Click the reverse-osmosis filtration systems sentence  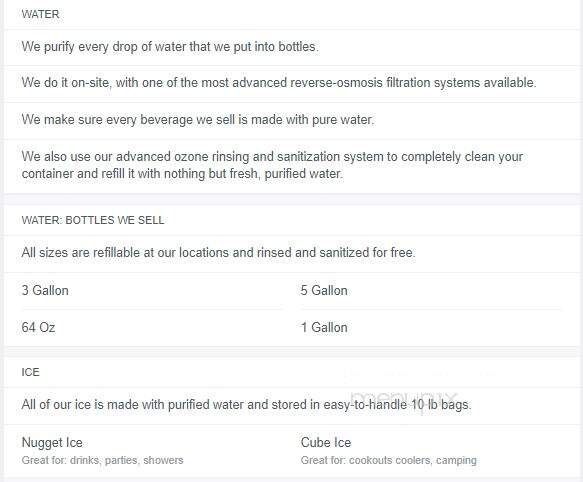tap(279, 83)
